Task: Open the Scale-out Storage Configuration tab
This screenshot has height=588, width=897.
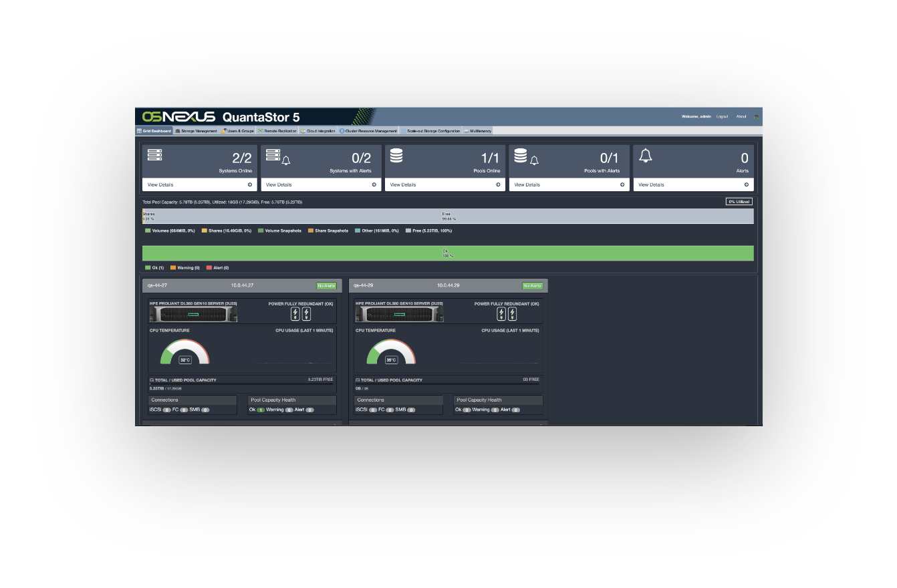Action: point(430,131)
